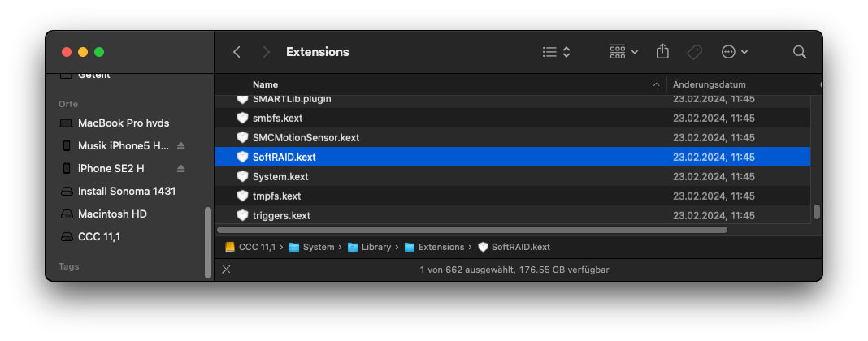Expand the more actions ellipsis menu
Image resolution: width=868 pixels, height=341 pixels.
coord(735,52)
